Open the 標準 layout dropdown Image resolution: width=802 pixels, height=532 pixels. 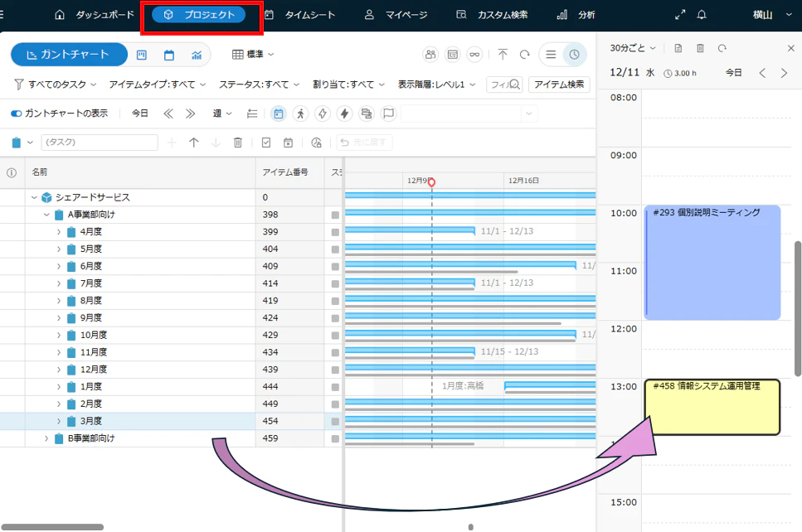tap(253, 54)
